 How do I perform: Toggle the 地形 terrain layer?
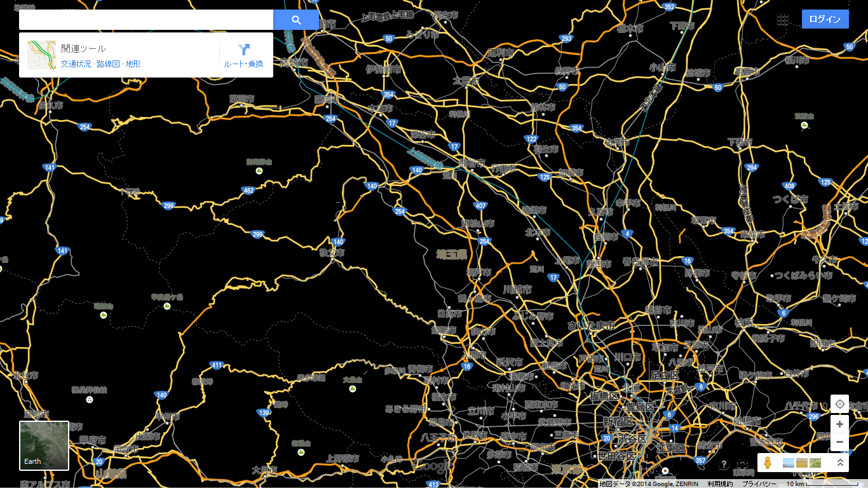coord(133,64)
